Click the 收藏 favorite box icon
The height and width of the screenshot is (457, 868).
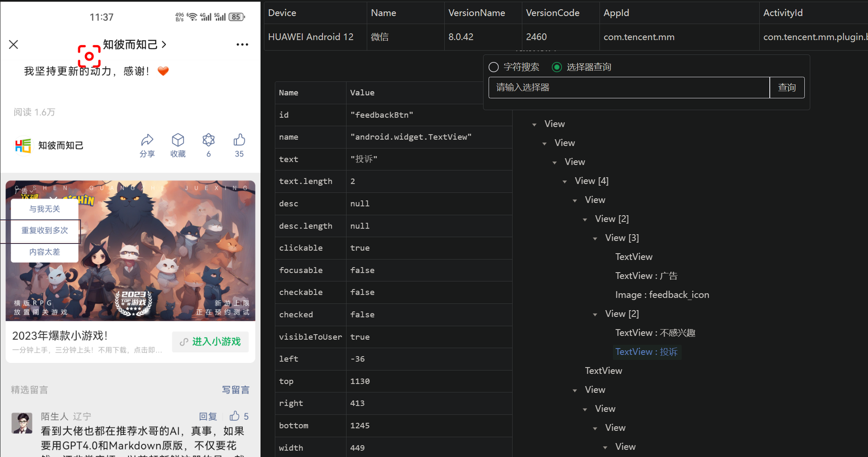(178, 140)
